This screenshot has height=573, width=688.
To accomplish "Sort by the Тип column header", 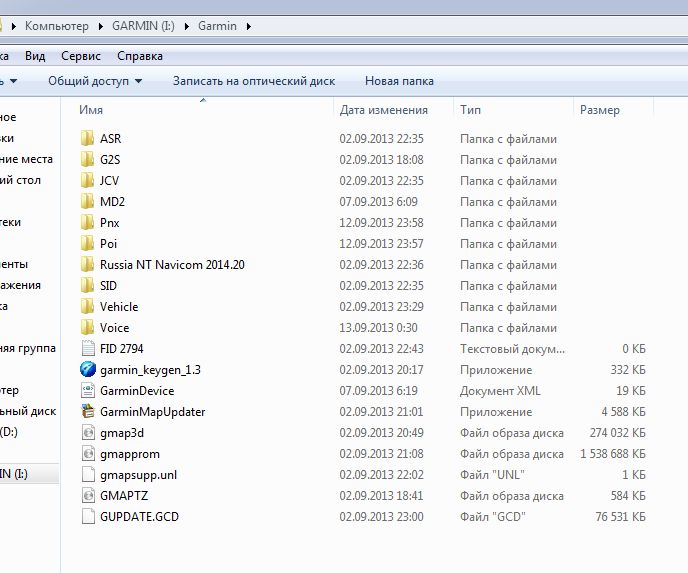I will (470, 110).
